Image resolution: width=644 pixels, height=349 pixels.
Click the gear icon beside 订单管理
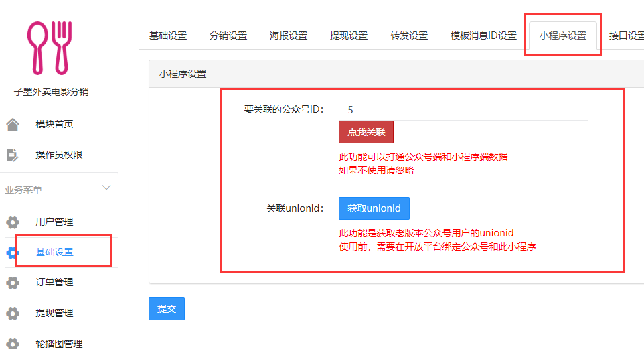[13, 283]
